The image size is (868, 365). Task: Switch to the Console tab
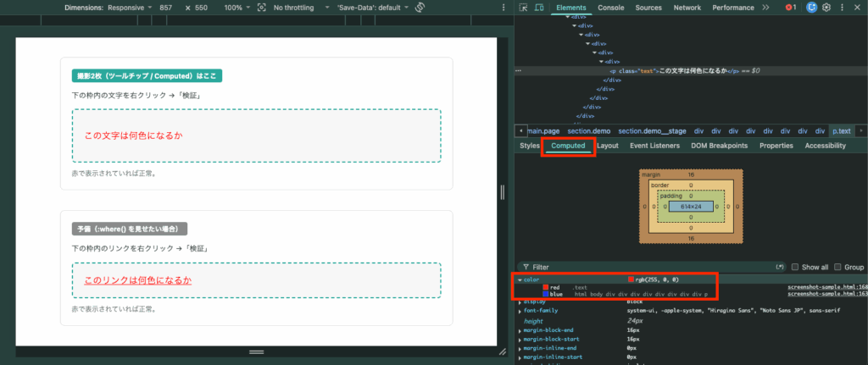(610, 8)
